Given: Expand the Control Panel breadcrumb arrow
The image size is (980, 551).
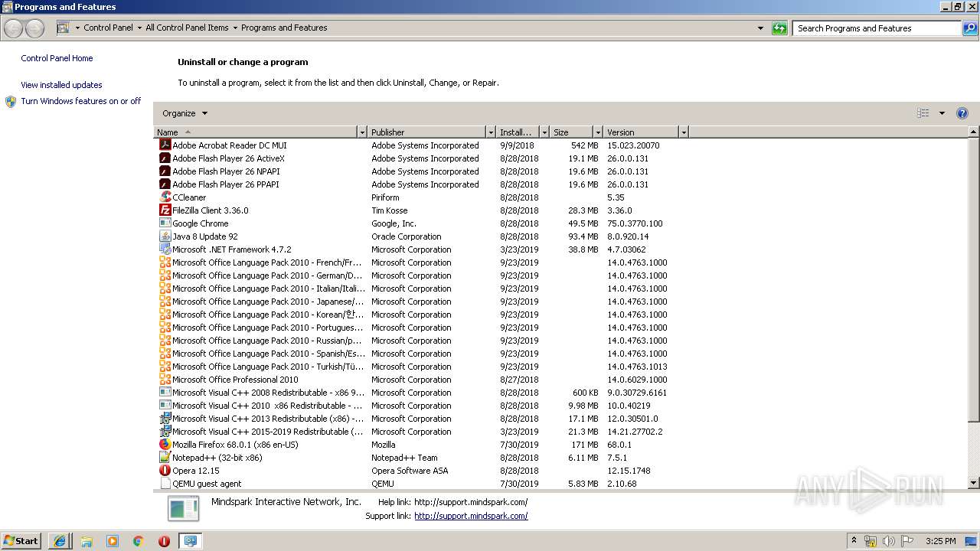Looking at the screenshot, I should [139, 28].
